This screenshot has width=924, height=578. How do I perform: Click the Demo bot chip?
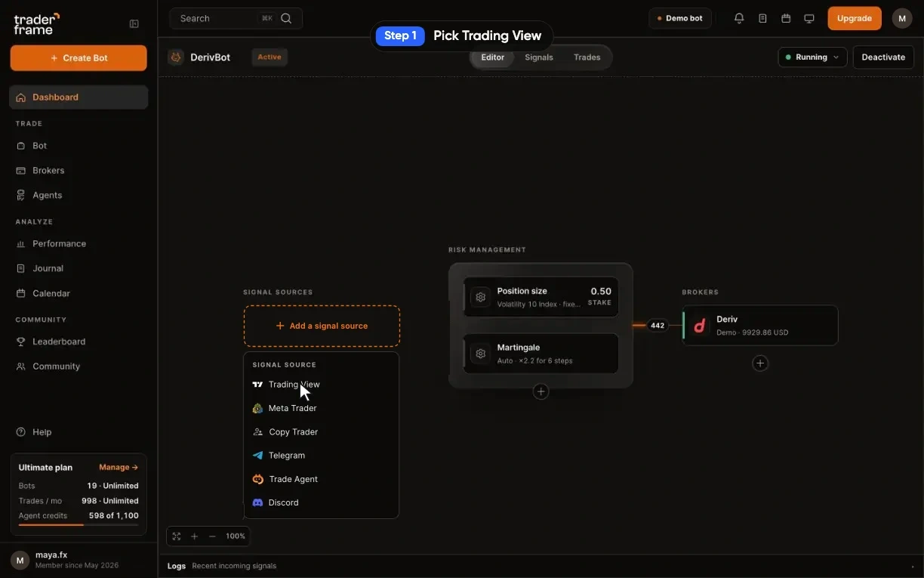coord(680,18)
